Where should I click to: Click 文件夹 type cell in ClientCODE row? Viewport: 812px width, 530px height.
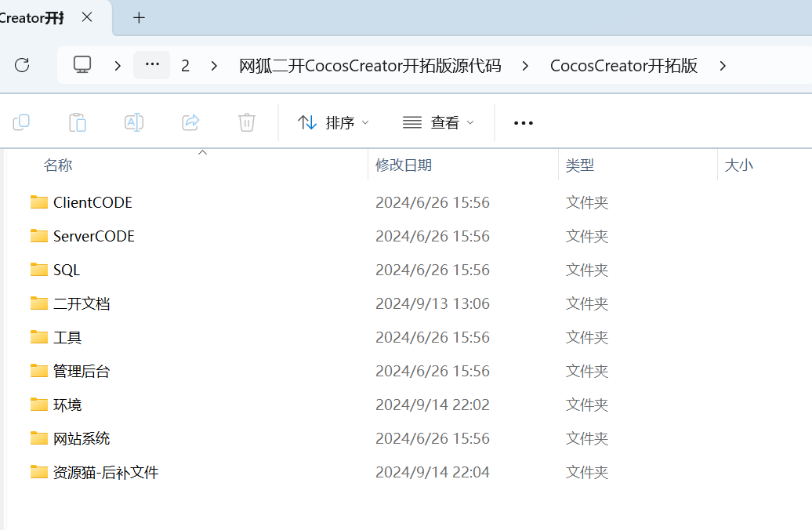[x=587, y=202]
